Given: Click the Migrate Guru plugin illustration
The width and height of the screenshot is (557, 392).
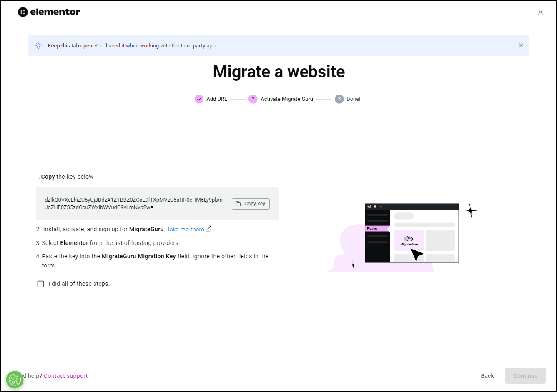Looking at the screenshot, I should point(409,240).
